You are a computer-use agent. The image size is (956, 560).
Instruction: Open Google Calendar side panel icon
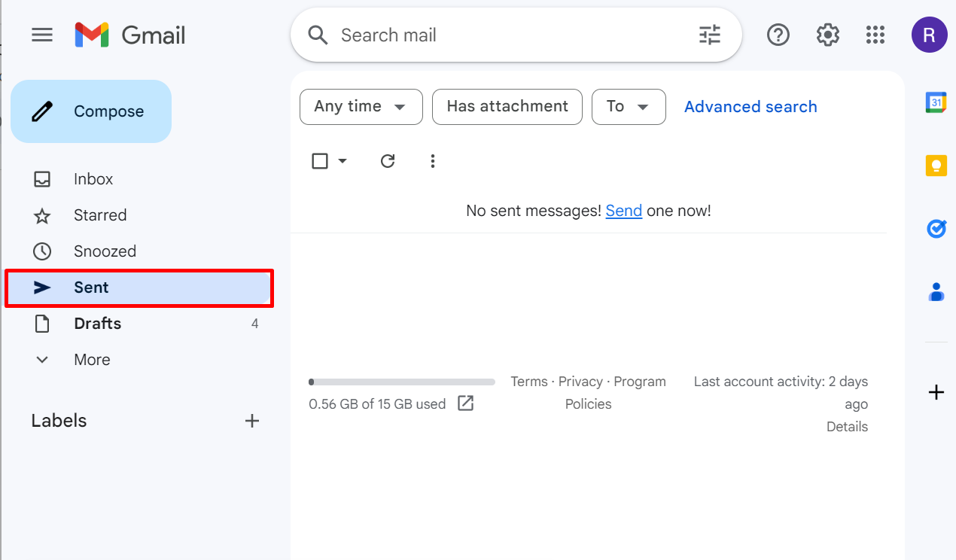(x=936, y=102)
